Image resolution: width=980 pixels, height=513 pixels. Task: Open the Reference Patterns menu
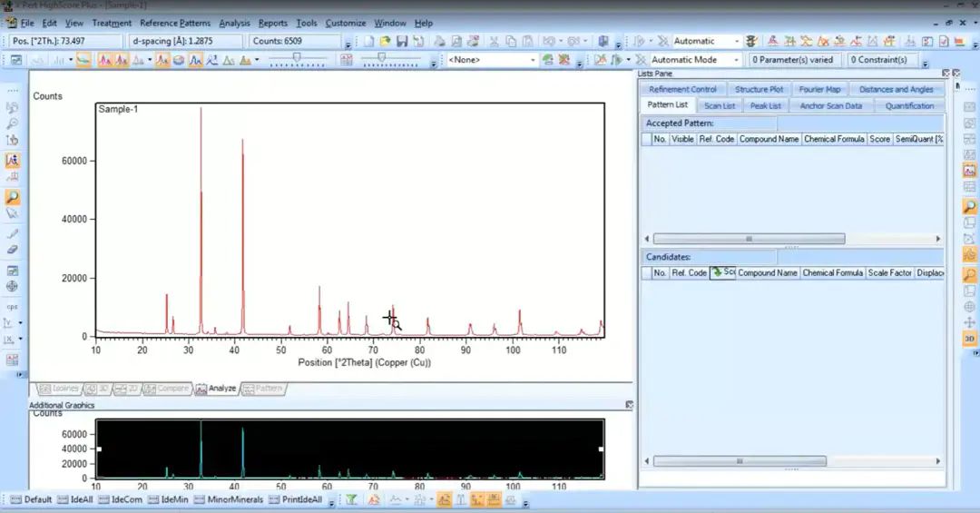coord(175,23)
